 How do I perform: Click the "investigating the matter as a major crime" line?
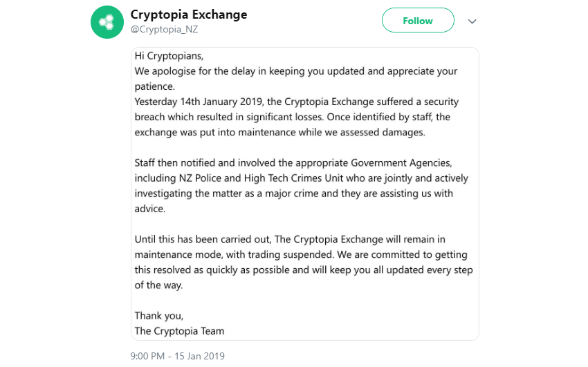click(x=293, y=193)
